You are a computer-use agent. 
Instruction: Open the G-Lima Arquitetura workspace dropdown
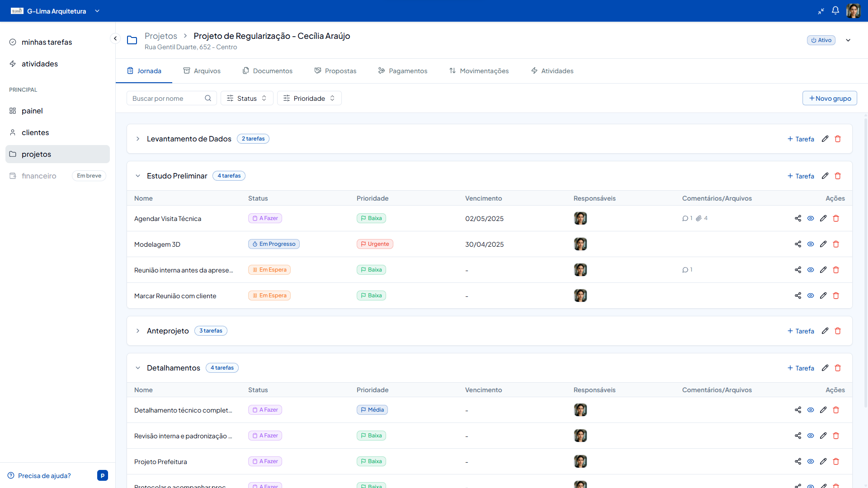(x=97, y=11)
